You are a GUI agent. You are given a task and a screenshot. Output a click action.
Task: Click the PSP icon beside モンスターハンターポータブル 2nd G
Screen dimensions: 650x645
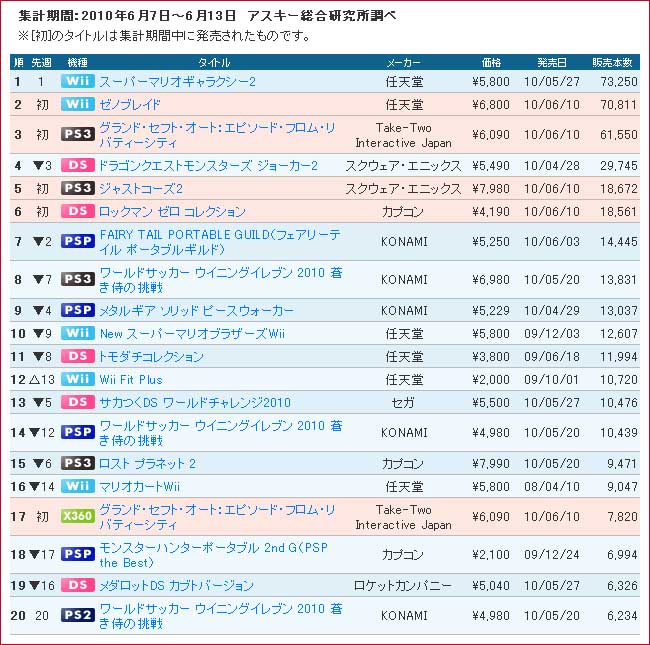(x=78, y=554)
